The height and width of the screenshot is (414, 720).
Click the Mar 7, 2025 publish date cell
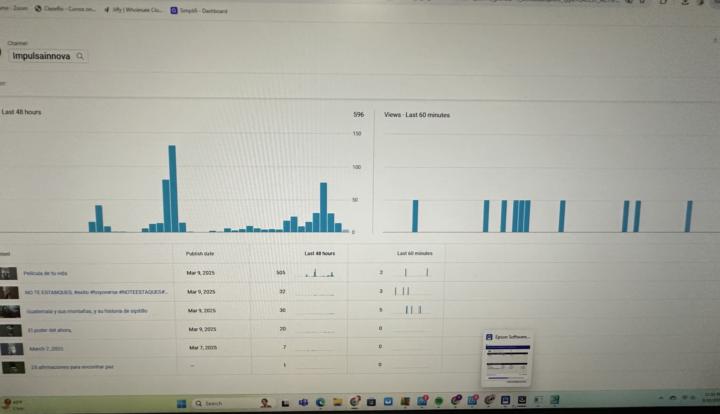point(203,348)
